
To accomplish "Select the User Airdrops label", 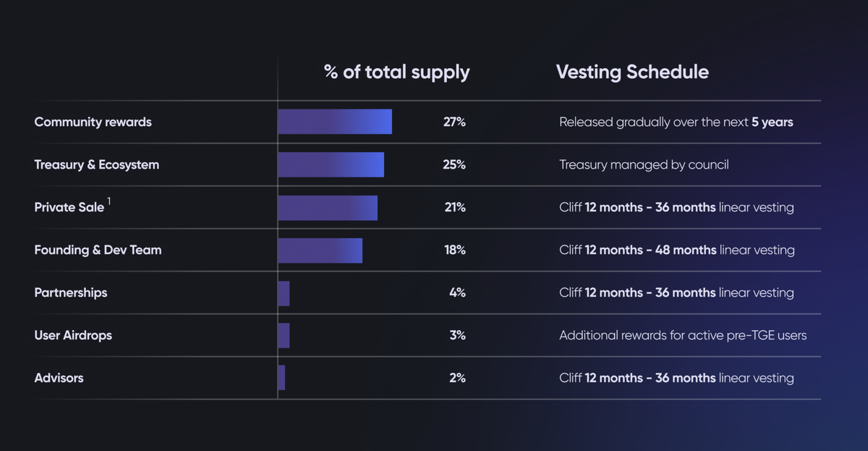I will (x=73, y=335).
